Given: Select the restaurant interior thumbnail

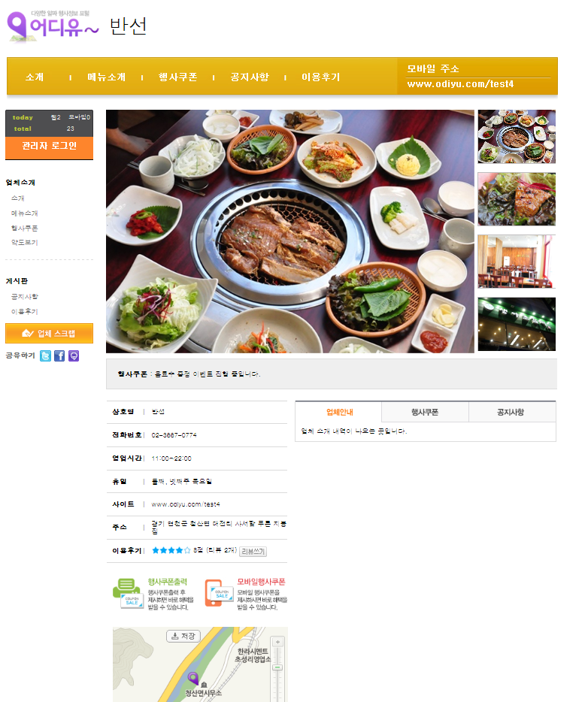Looking at the screenshot, I should [x=517, y=262].
